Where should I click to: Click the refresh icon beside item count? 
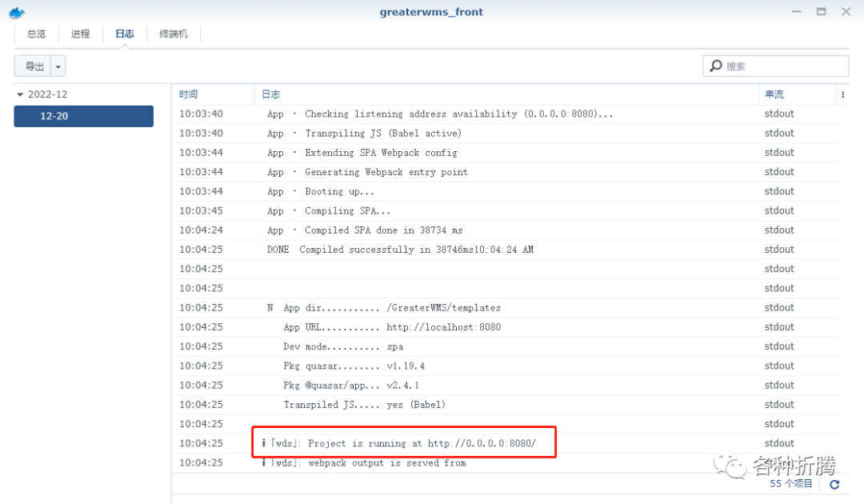(x=834, y=484)
